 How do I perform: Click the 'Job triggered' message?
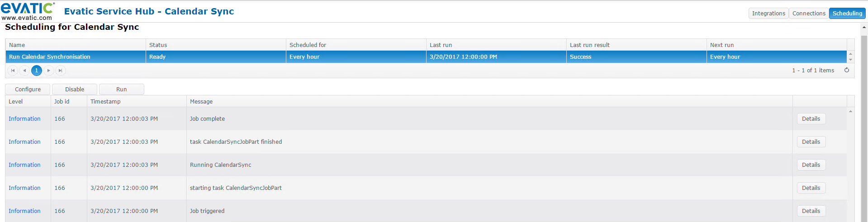pos(207,211)
